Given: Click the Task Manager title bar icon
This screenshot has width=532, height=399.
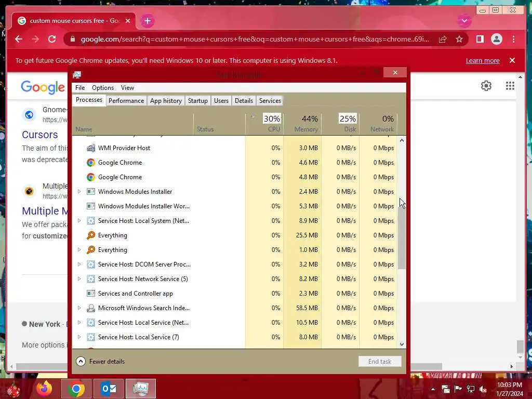Looking at the screenshot, I should coord(77,74).
